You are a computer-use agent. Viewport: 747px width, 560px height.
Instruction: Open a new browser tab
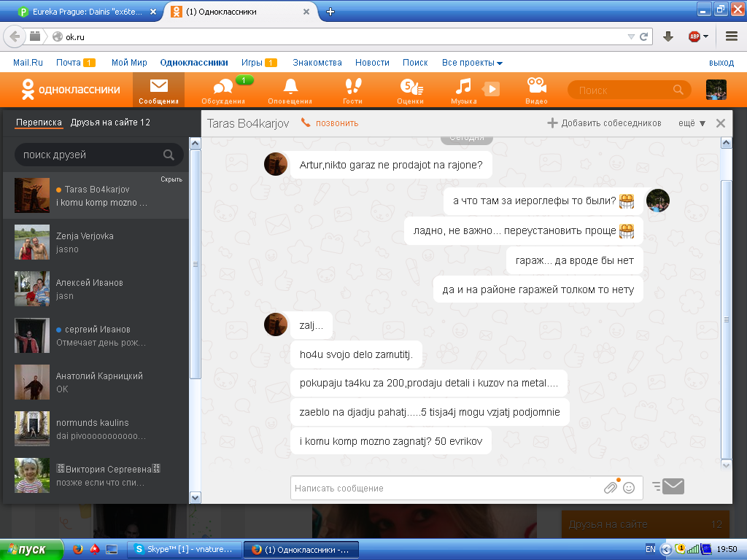click(330, 12)
